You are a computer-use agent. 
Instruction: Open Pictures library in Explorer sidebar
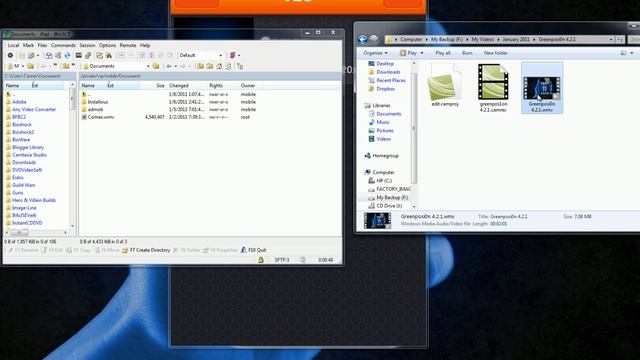pos(381,131)
